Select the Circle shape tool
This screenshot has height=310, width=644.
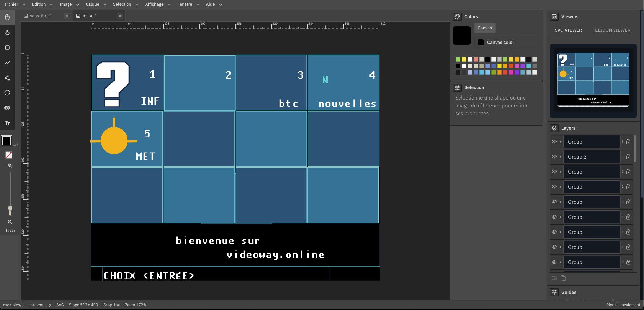pyautogui.click(x=7, y=93)
